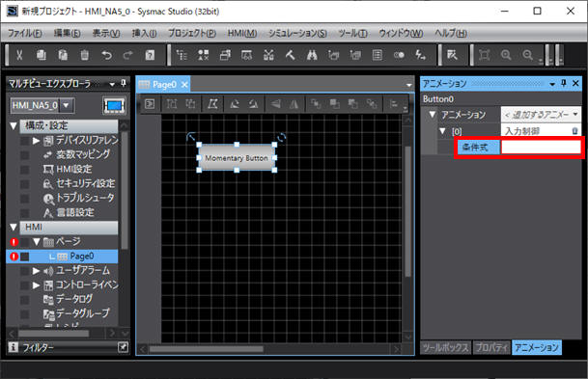Expand the デバイスリファレンス tree node

tap(36, 141)
